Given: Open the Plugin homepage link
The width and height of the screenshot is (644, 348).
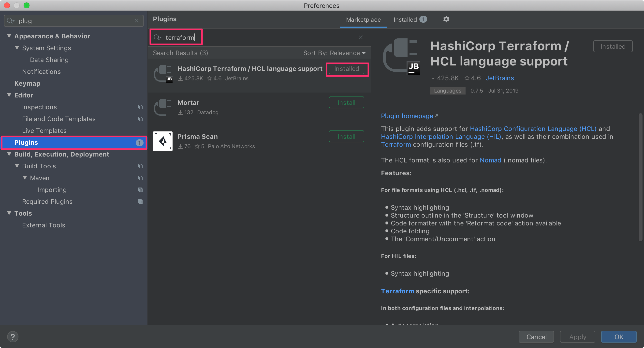Looking at the screenshot, I should pyautogui.click(x=407, y=116).
